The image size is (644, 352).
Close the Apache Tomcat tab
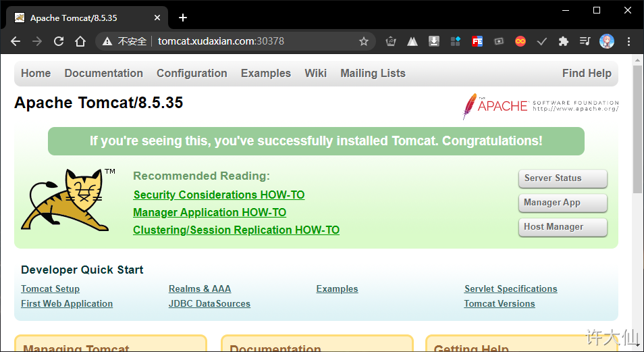[157, 18]
